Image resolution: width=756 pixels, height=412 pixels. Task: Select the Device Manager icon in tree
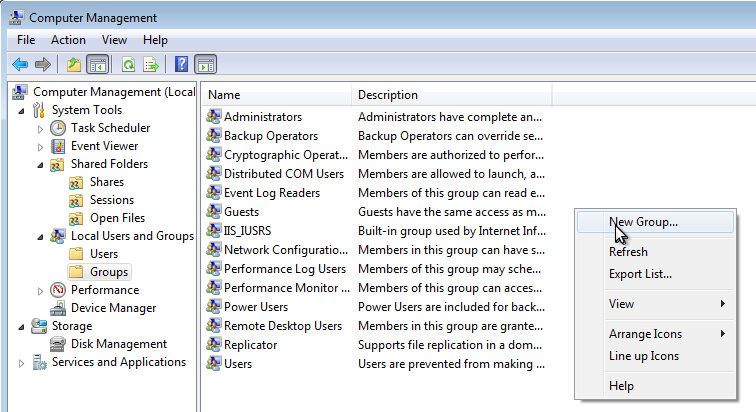tap(59, 308)
